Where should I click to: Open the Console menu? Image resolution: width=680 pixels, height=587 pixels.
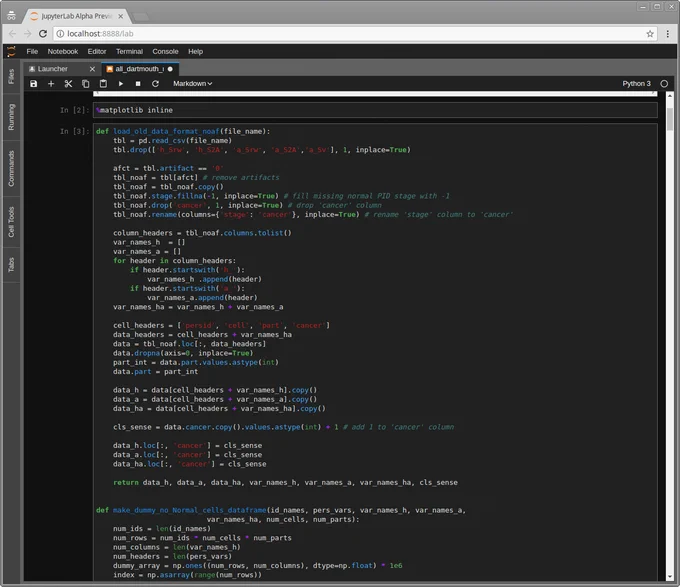click(165, 51)
